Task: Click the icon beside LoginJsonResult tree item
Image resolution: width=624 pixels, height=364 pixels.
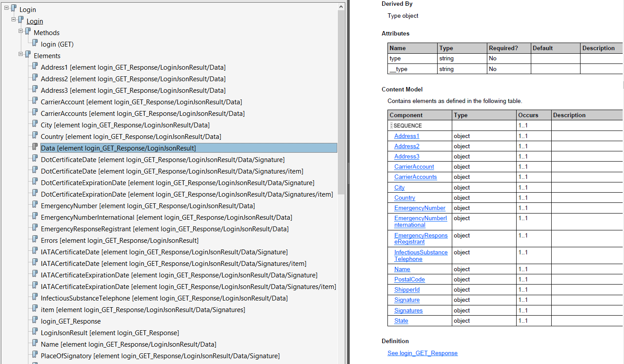Action: pos(35,332)
